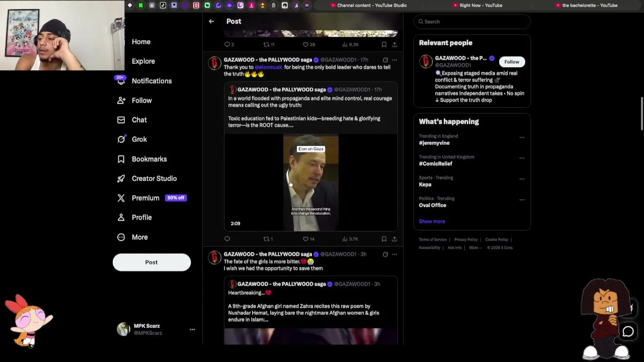Viewport: 644px width, 362px height.
Task: Open the #ComicRelief trend
Action: [x=436, y=164]
